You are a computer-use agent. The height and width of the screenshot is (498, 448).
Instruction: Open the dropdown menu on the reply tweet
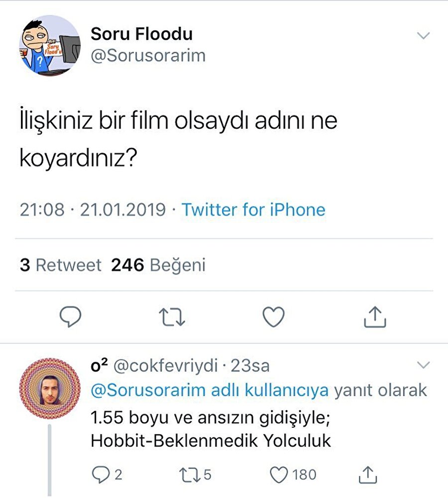[x=424, y=365]
